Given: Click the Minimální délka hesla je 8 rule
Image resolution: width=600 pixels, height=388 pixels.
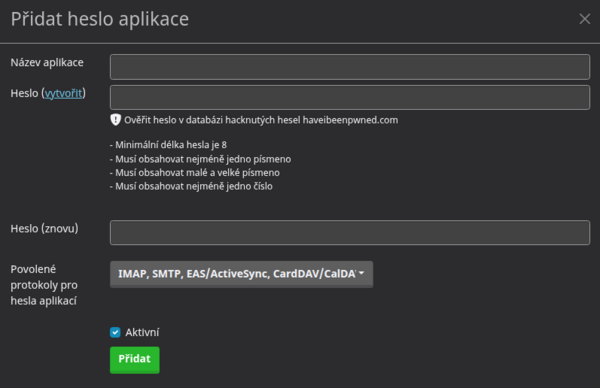Looking at the screenshot, I should pos(168,145).
